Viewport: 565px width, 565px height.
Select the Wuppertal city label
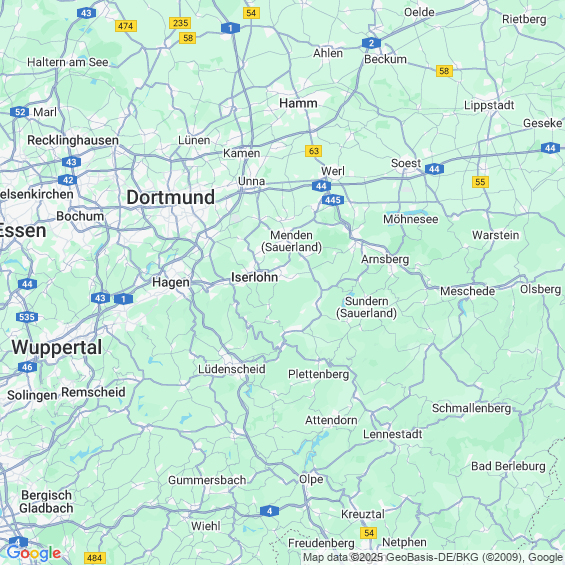(x=57, y=348)
